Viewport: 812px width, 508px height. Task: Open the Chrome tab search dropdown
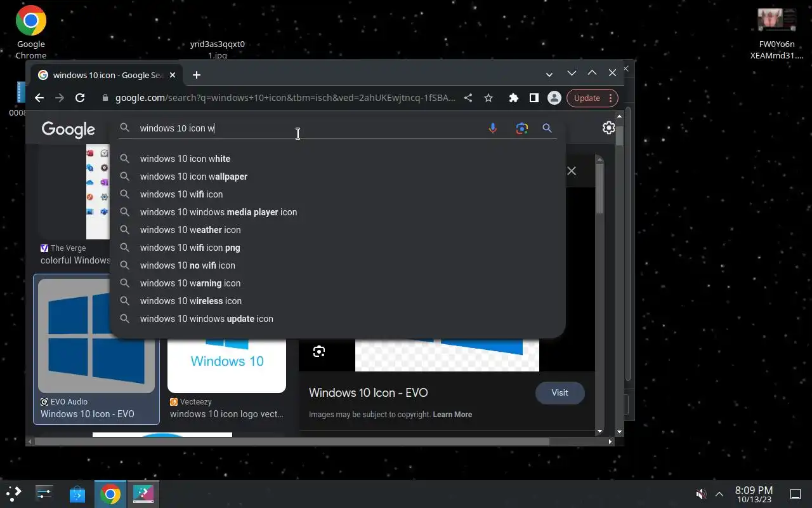[549, 74]
